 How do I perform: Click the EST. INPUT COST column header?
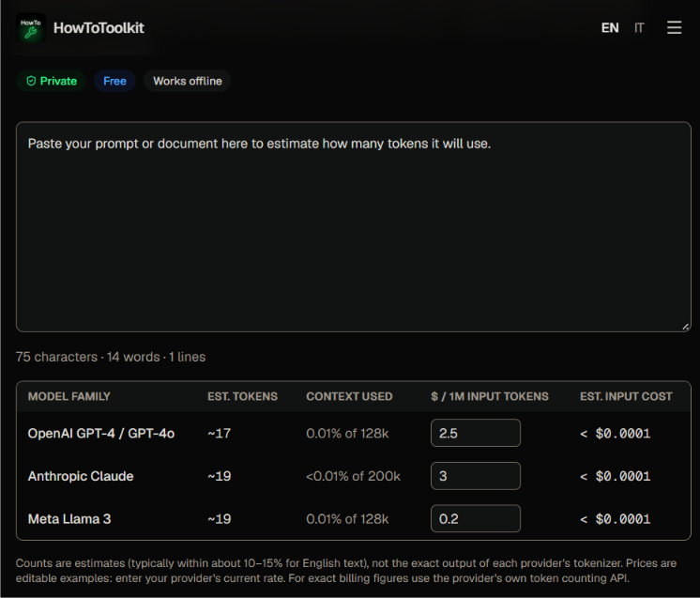626,396
